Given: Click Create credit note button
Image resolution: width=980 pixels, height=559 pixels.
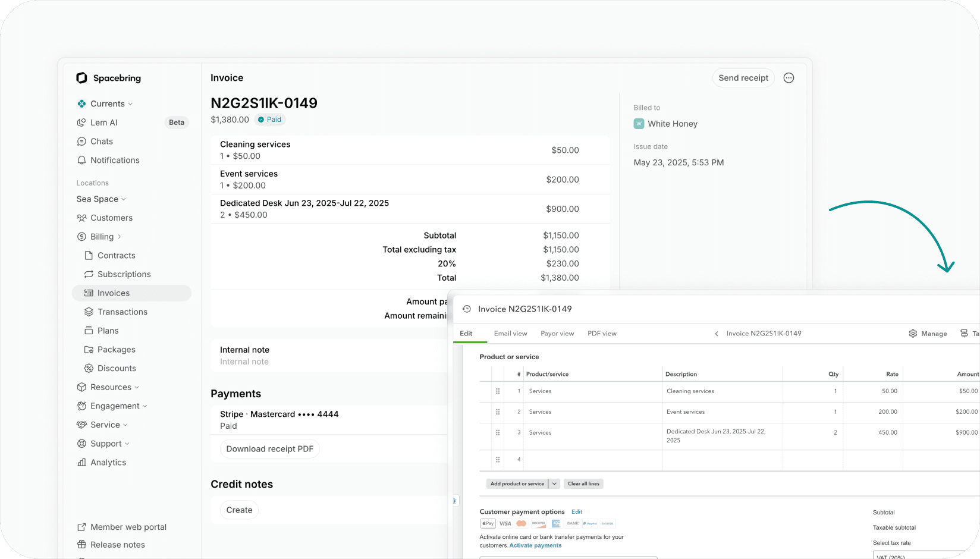Looking at the screenshot, I should (239, 511).
